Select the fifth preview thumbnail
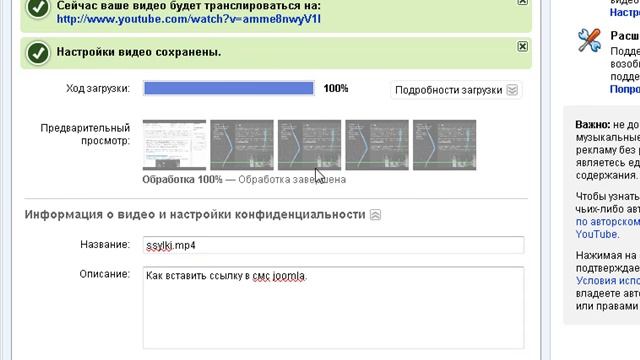This screenshot has height=360, width=640. [444, 145]
